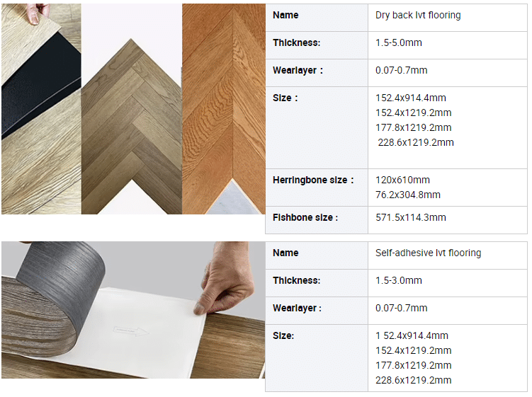Click the self-adhesive flooring peel photo
Image resolution: width=532 pixels, height=397 pixels.
tap(133, 310)
